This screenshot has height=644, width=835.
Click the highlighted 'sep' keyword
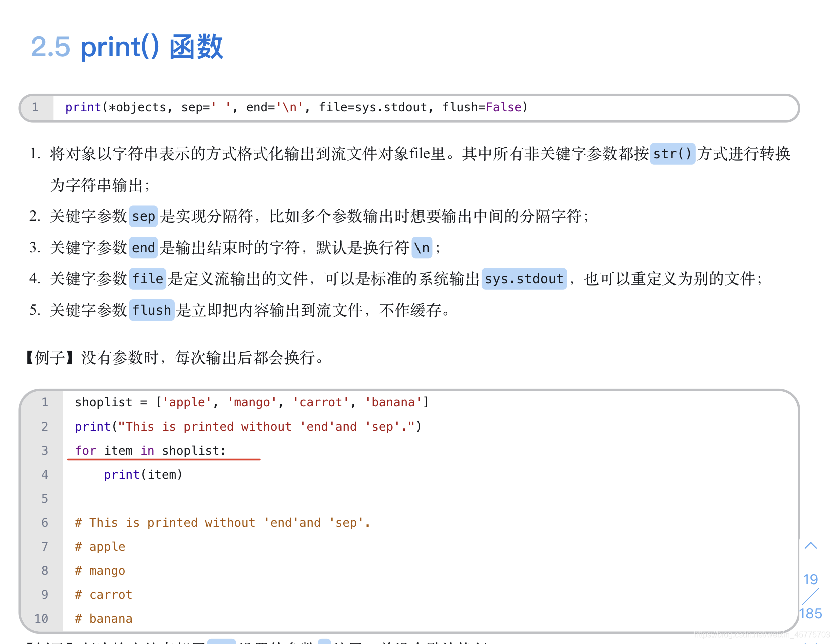144,216
